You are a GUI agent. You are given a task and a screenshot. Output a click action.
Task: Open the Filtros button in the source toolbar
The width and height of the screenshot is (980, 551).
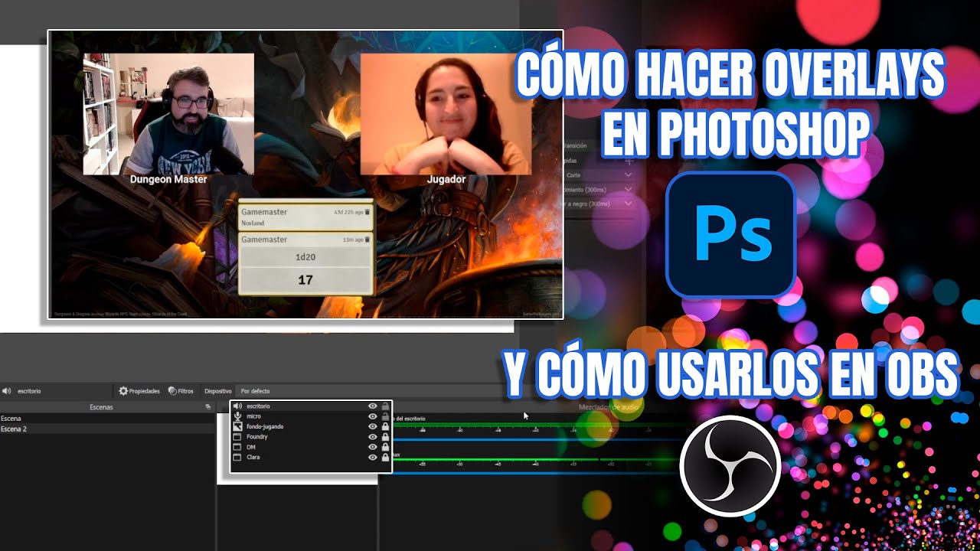coord(181,391)
